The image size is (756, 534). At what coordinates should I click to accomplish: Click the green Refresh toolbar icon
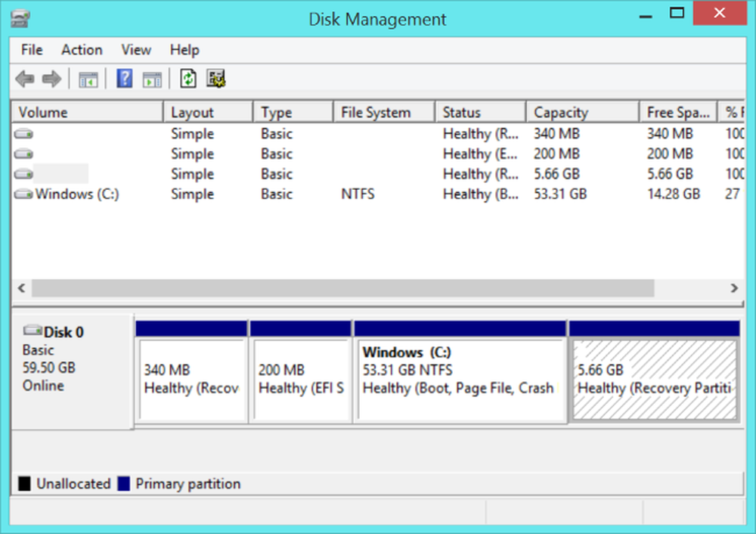(188, 78)
